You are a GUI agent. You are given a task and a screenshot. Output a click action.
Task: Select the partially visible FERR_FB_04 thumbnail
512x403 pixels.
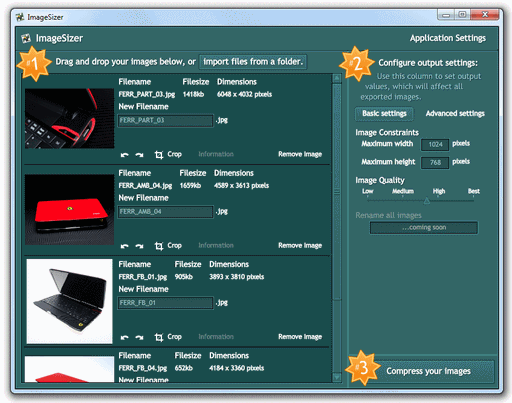click(69, 369)
